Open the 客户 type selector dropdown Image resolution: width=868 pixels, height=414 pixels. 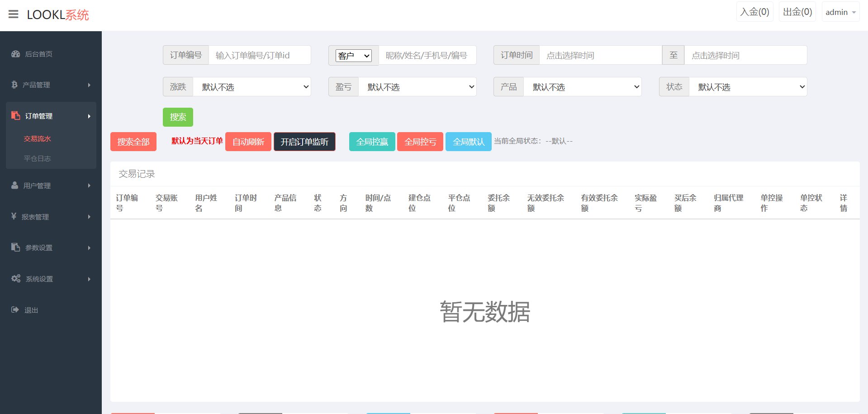353,56
